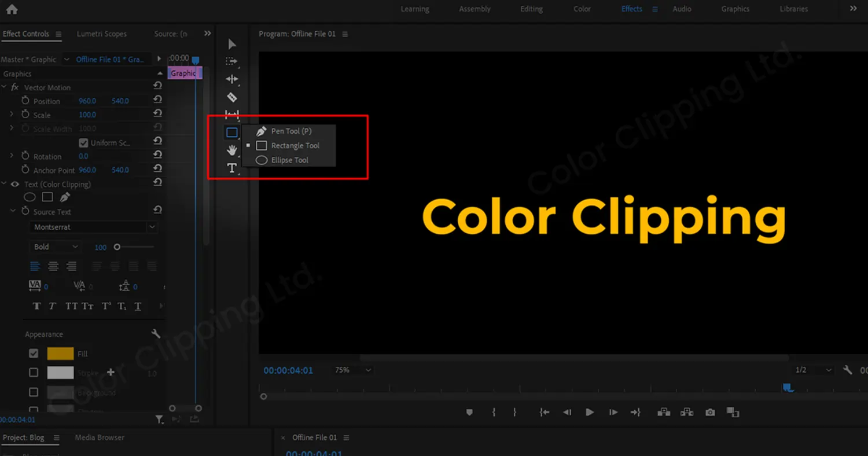Activate the Type tool in the toolbar

pyautogui.click(x=231, y=168)
